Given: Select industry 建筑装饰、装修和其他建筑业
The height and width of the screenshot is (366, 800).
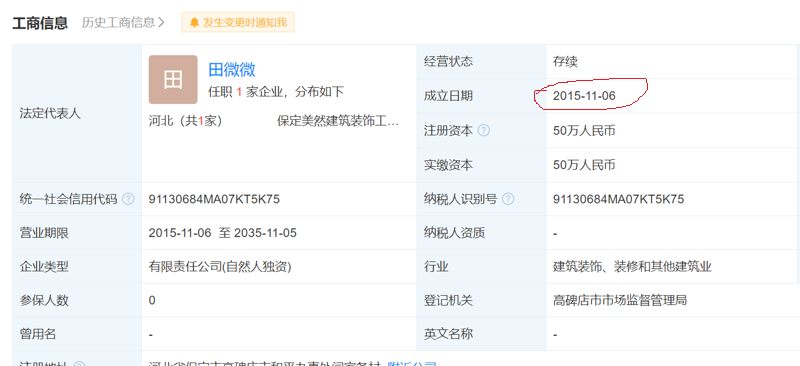Looking at the screenshot, I should click(632, 266).
